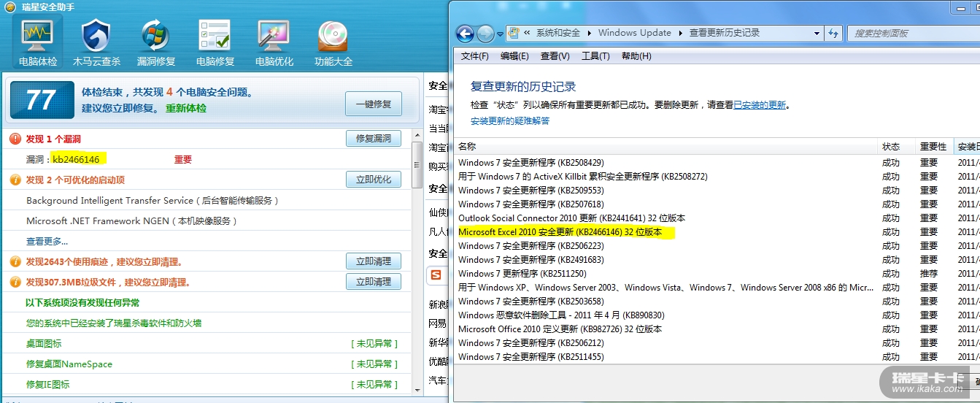This screenshot has height=403, width=980.
Task: Sort by the 重要性 column header
Action: click(x=934, y=147)
